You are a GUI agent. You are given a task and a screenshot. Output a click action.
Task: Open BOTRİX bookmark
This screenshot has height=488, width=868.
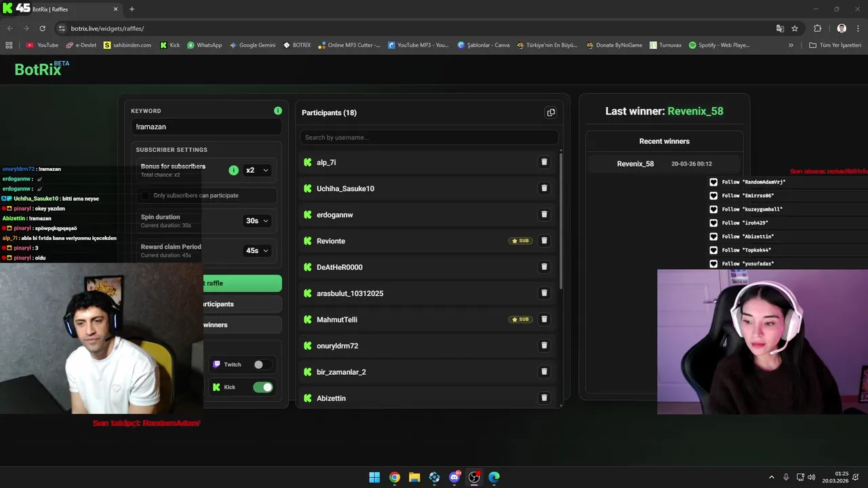[296, 45]
